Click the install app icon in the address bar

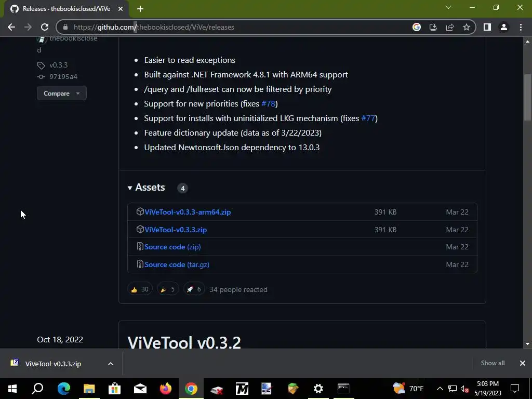tap(433, 27)
